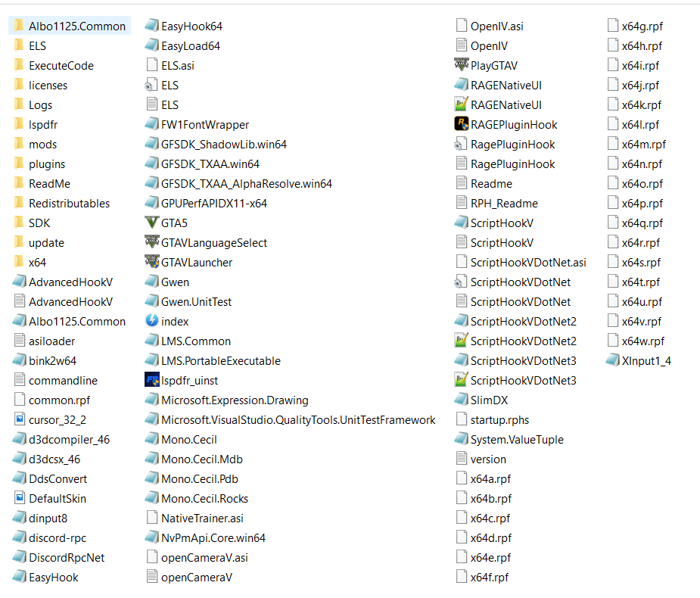
Task: Select the Logs folder name
Action: click(40, 105)
